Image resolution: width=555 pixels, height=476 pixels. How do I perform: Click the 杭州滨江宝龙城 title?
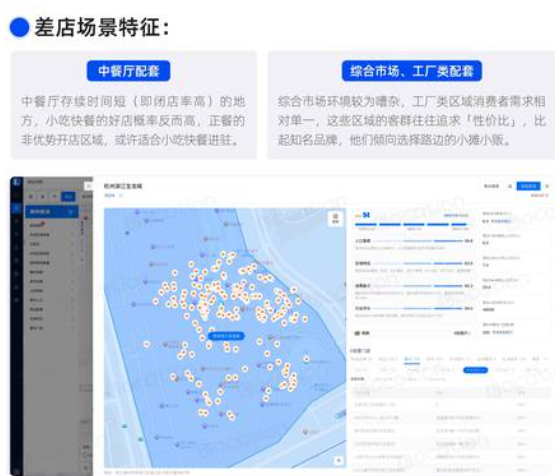pos(123,186)
